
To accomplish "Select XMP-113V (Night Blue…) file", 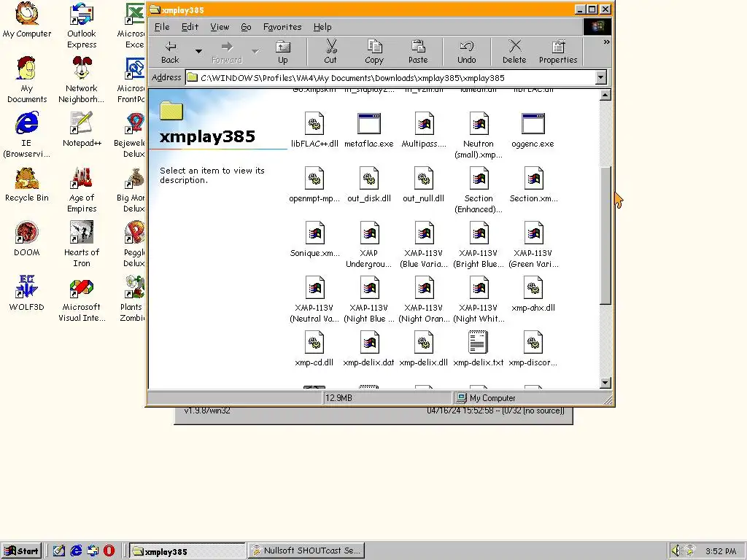I will (368, 300).
